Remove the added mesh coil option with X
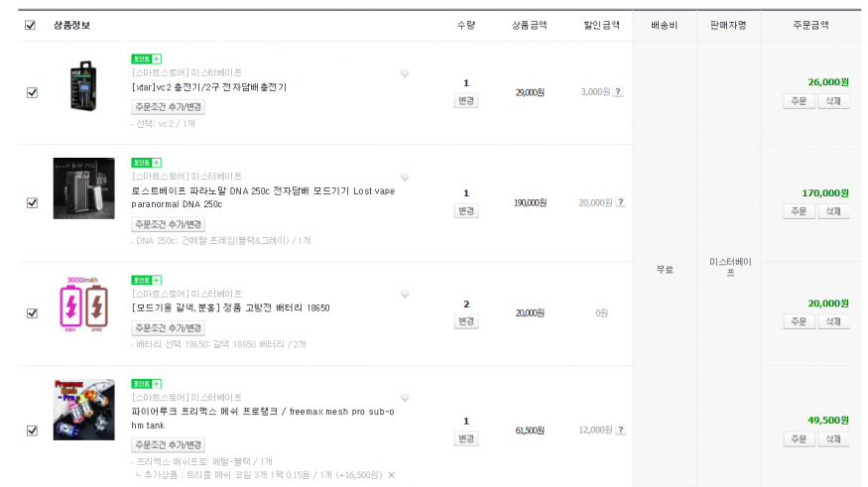The height and width of the screenshot is (487, 868). (x=391, y=475)
